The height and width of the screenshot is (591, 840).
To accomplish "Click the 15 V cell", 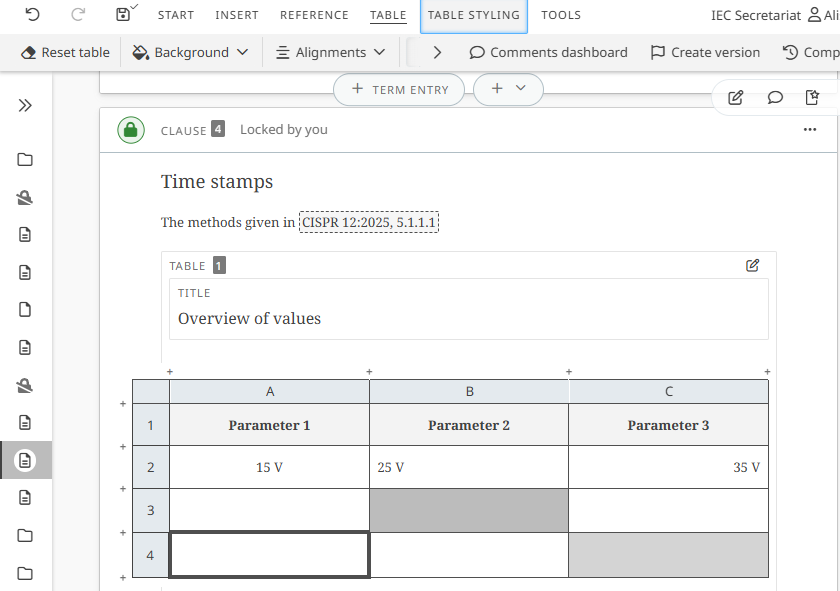I will [x=269, y=467].
